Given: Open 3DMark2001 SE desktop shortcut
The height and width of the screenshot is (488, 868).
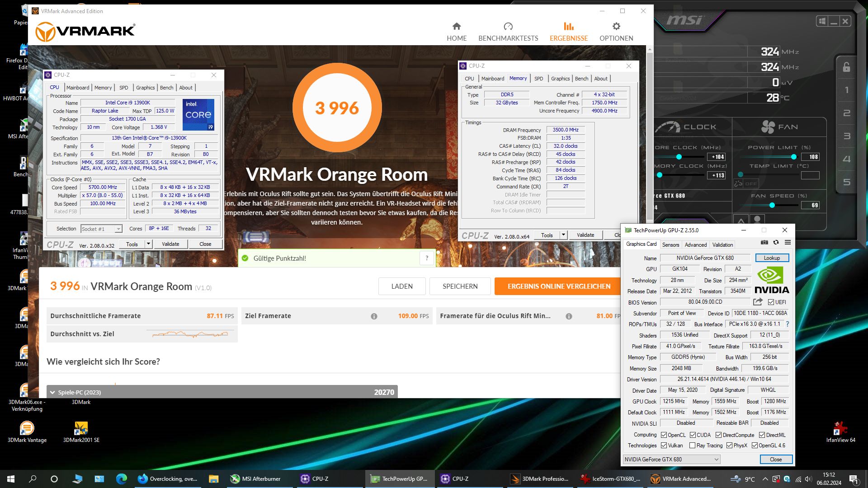Looking at the screenshot, I should [x=81, y=432].
